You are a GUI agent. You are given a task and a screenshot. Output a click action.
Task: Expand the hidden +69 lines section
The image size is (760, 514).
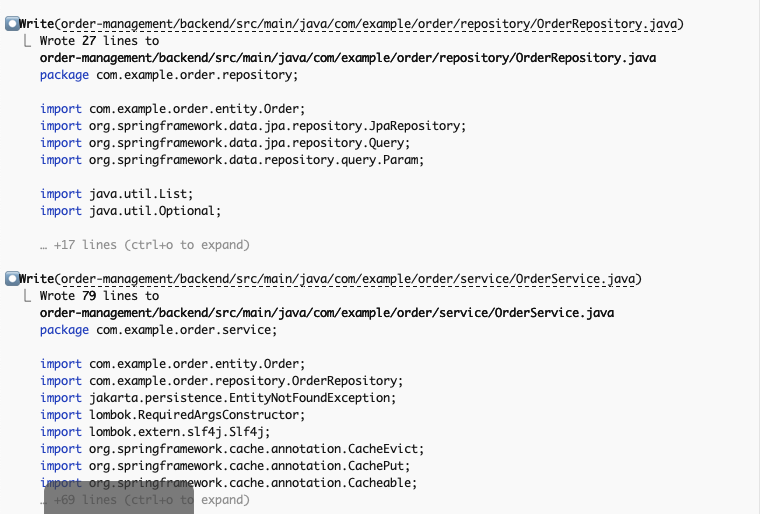click(144, 500)
